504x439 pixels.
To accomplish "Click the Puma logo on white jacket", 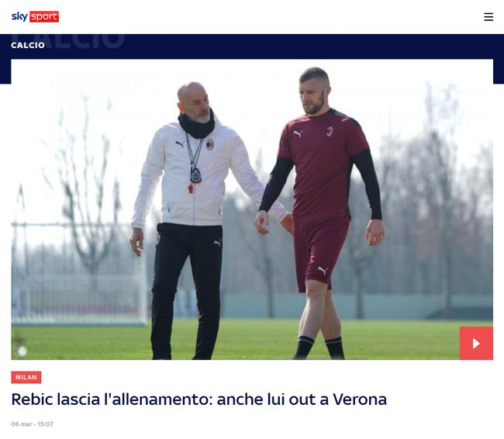I will tap(180, 144).
